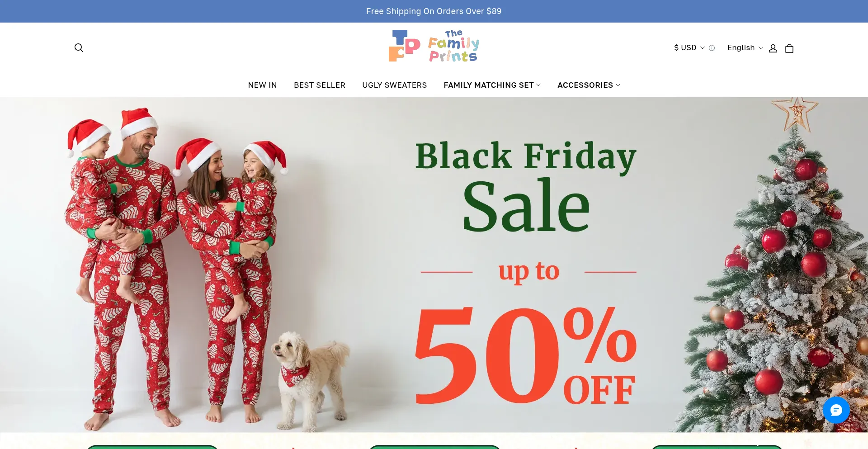
Task: Expand the Family Matching Set menu
Action: tap(492, 85)
